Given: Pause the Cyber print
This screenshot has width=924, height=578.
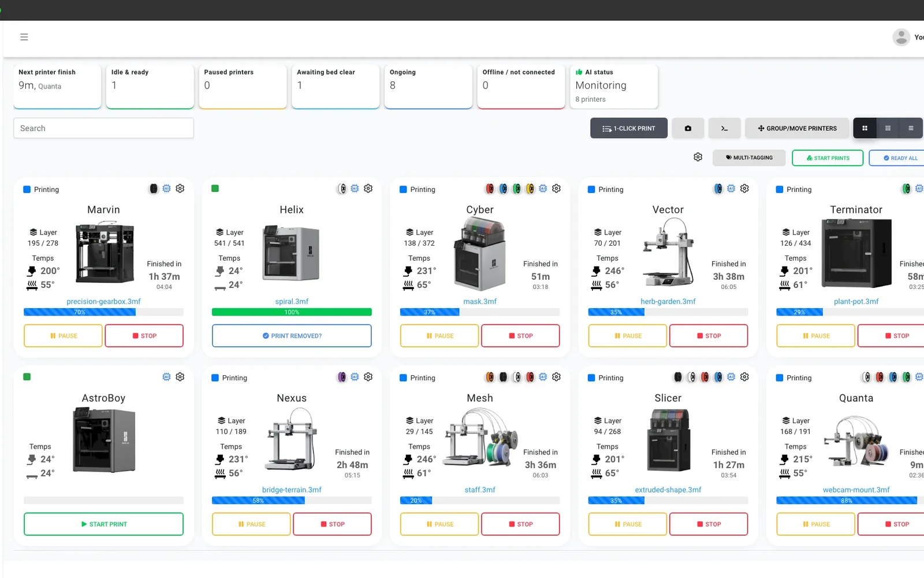Looking at the screenshot, I should tap(439, 336).
